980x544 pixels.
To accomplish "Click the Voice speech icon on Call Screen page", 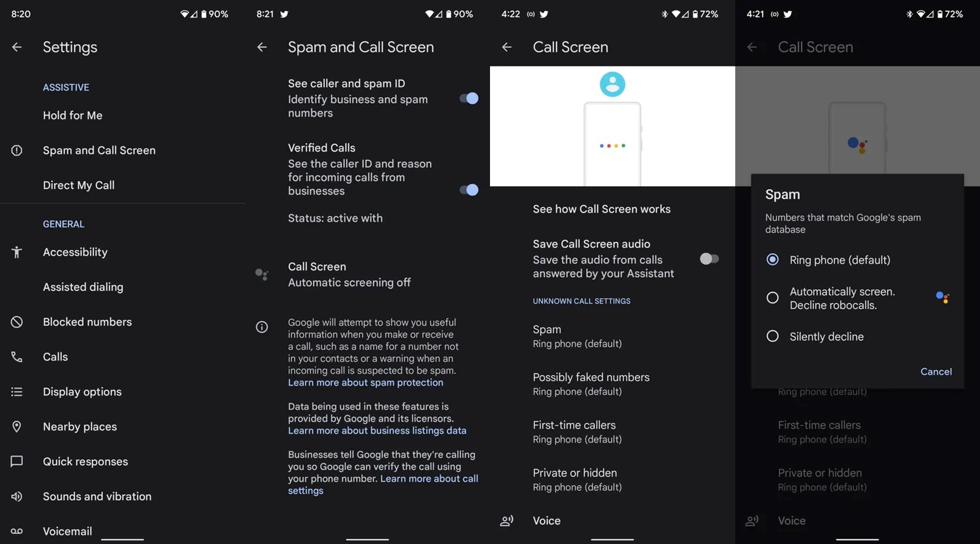I will coord(507,521).
